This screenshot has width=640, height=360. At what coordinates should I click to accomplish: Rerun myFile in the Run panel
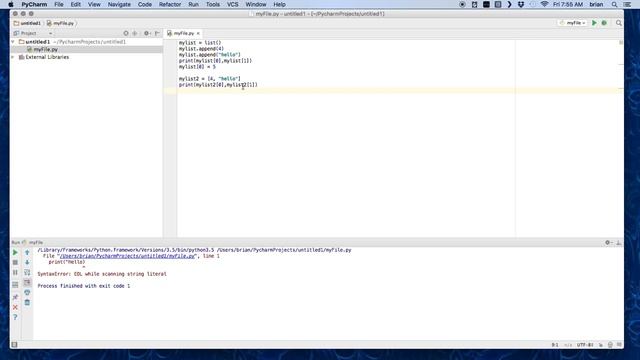pyautogui.click(x=15, y=253)
